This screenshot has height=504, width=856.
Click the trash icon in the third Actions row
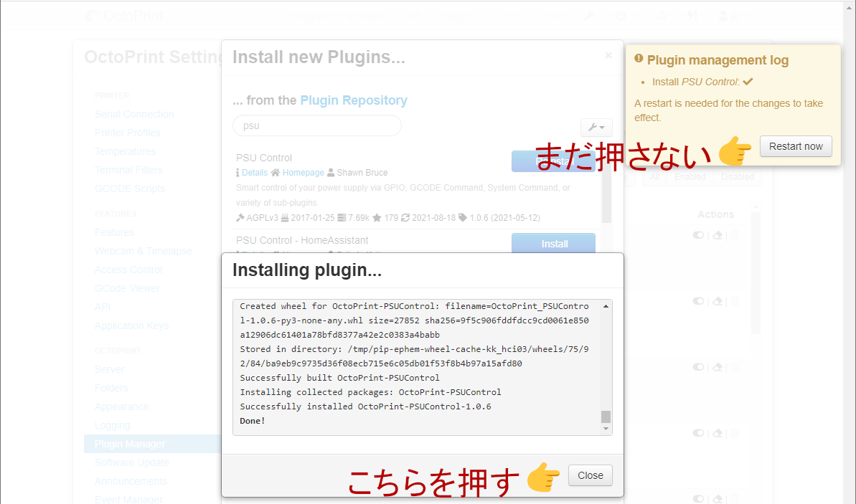[735, 367]
